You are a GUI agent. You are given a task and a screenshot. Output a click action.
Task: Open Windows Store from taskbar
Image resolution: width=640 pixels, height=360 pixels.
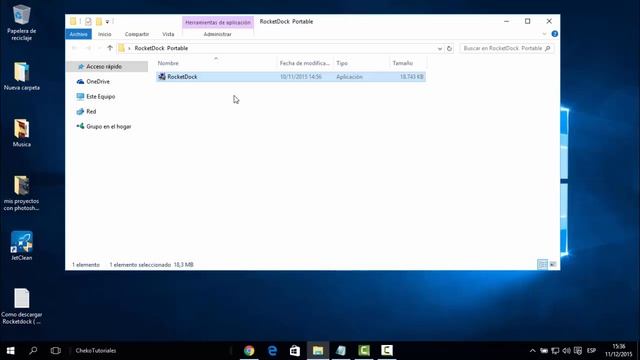pos(295,351)
